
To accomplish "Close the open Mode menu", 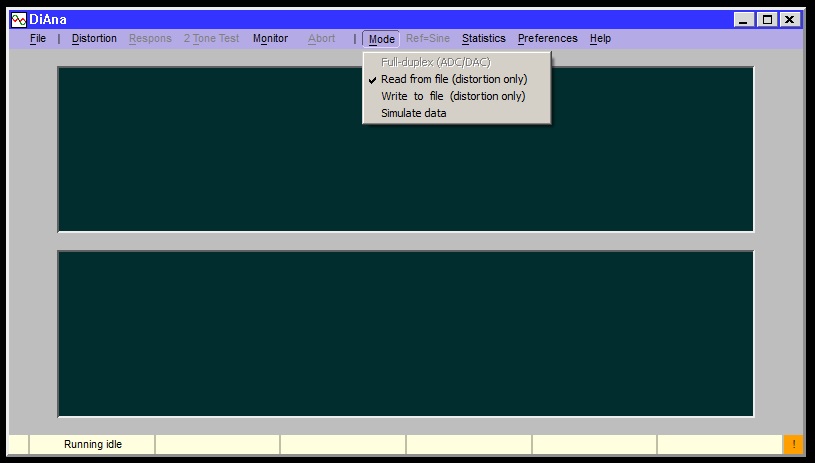I will tap(381, 39).
